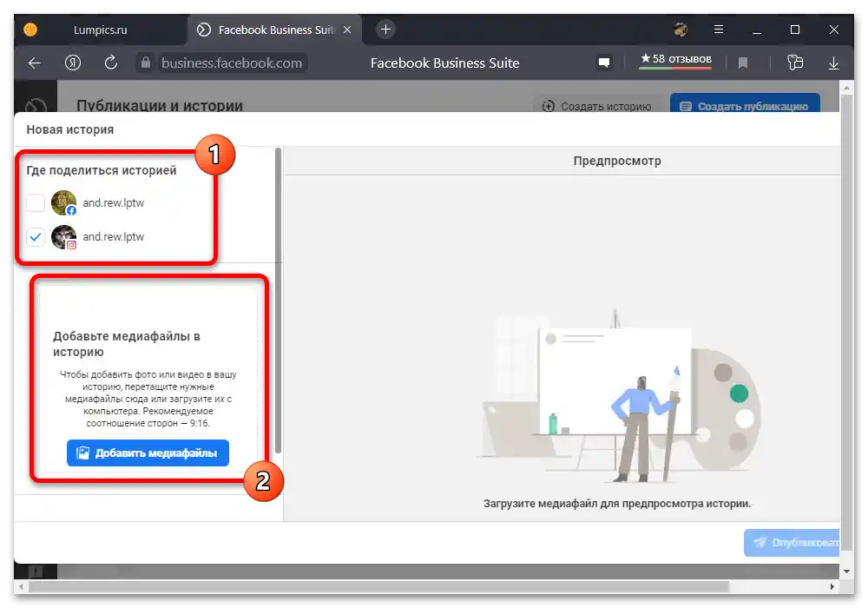Viewport: 868px width, 608px height.
Task: Click the Новая история dialog title
Action: [x=70, y=129]
